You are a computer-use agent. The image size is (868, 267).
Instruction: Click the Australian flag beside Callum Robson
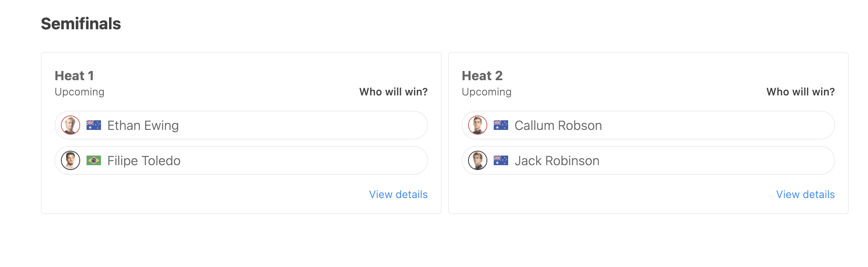[501, 125]
